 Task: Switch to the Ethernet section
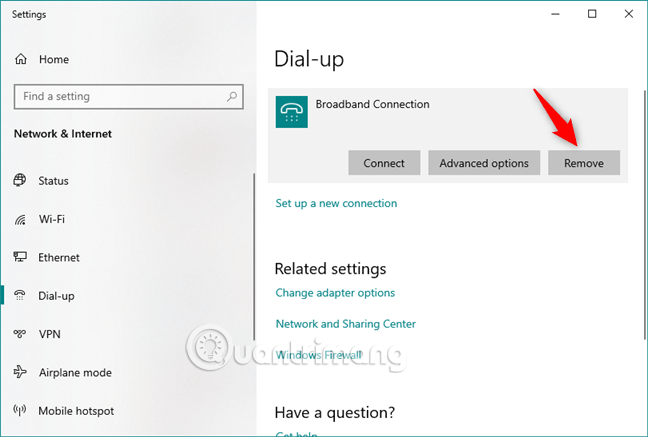pos(59,257)
